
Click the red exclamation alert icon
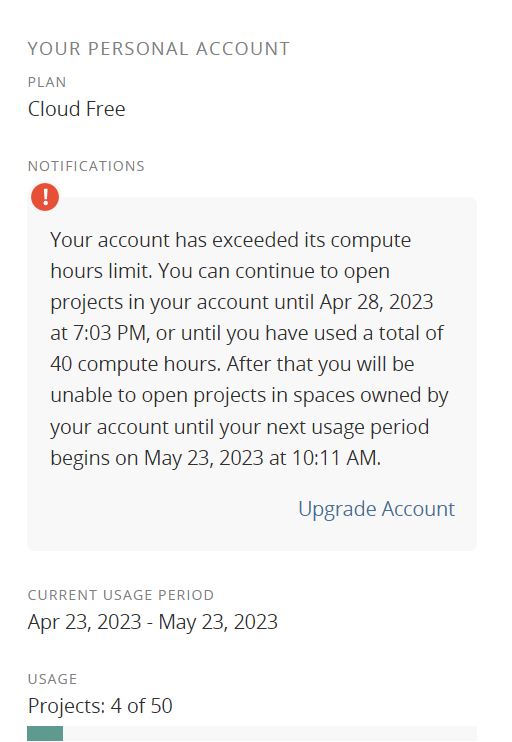pyautogui.click(x=45, y=197)
